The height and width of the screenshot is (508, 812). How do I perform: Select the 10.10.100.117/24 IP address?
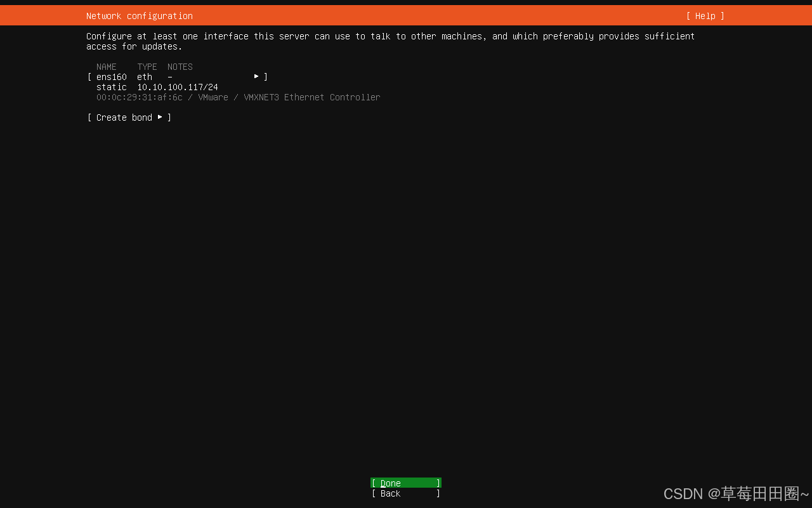(x=177, y=87)
